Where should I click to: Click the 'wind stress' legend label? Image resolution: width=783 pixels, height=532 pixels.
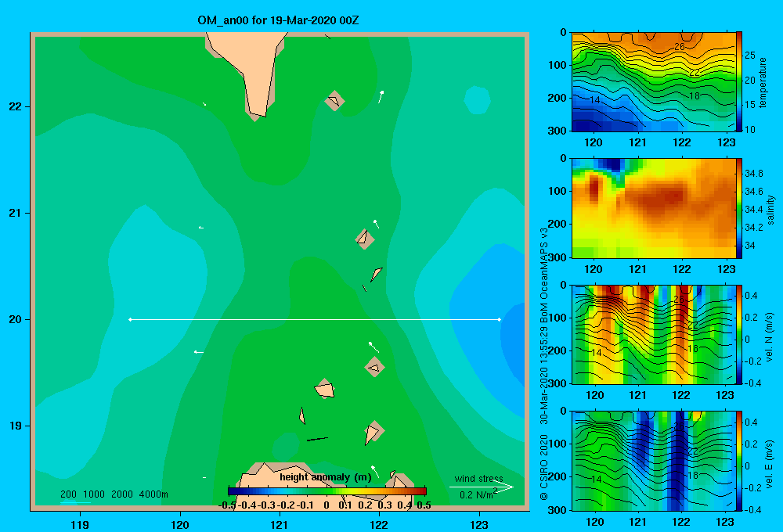point(479,478)
